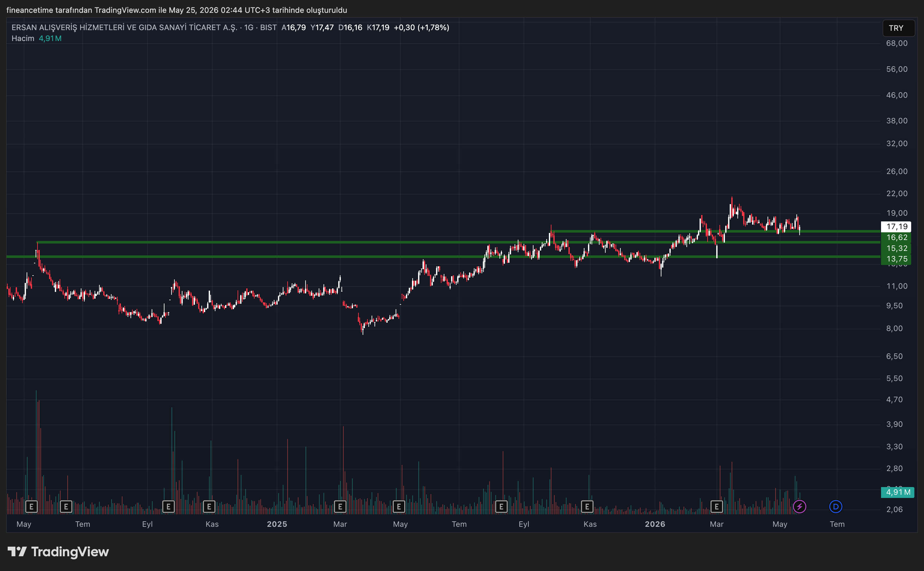The image size is (924, 571).
Task: Open the earnings E marker above May 2024
Action: coord(31,506)
